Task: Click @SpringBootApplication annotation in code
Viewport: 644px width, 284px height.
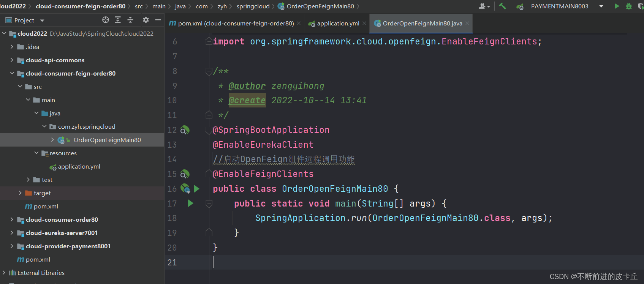Action: 271,130
